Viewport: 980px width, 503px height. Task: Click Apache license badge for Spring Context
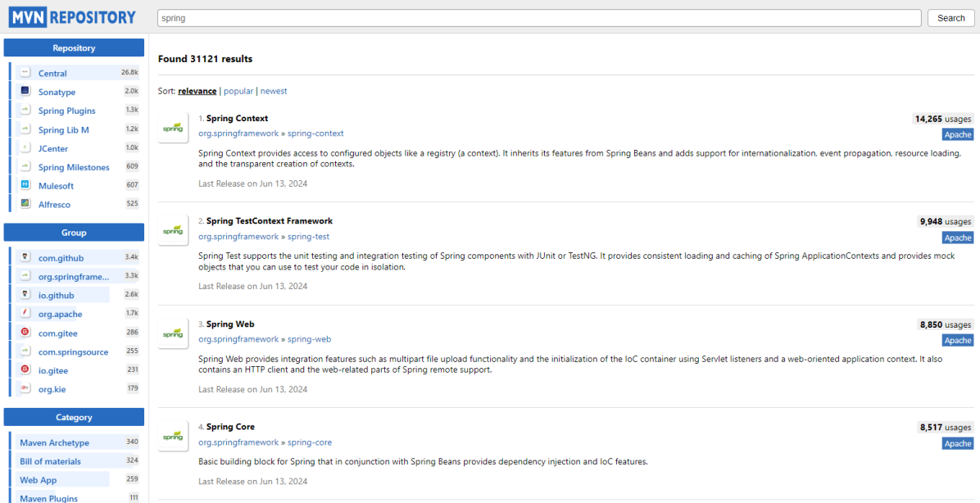tap(958, 134)
